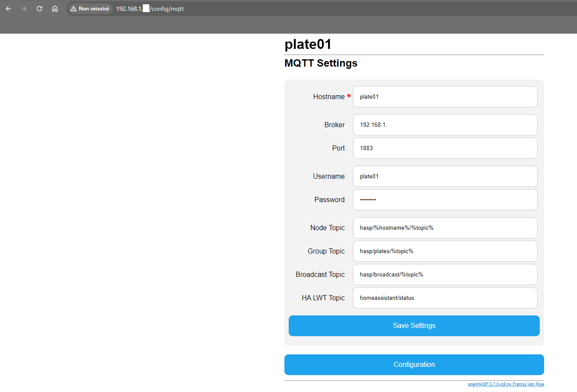Click the browser forward arrow

click(x=24, y=9)
